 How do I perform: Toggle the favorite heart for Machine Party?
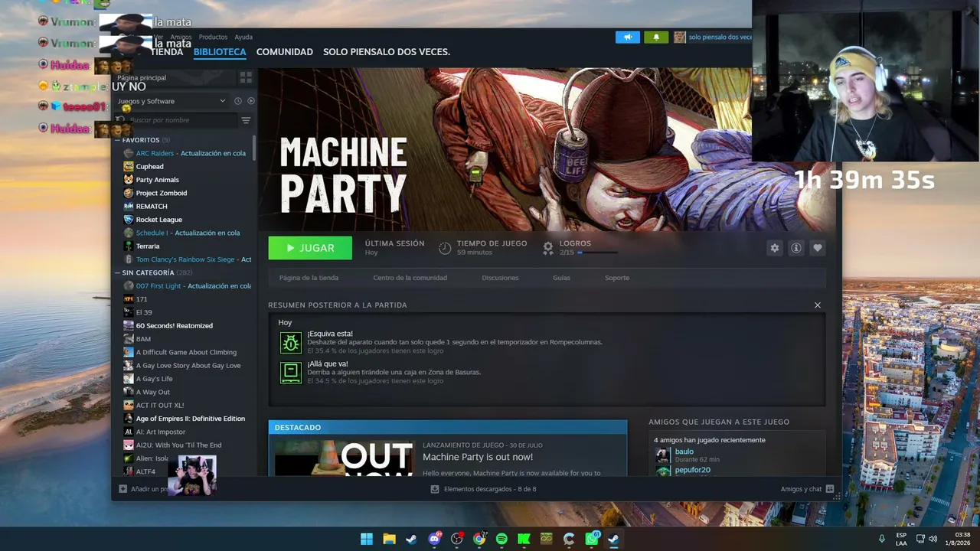[818, 248]
